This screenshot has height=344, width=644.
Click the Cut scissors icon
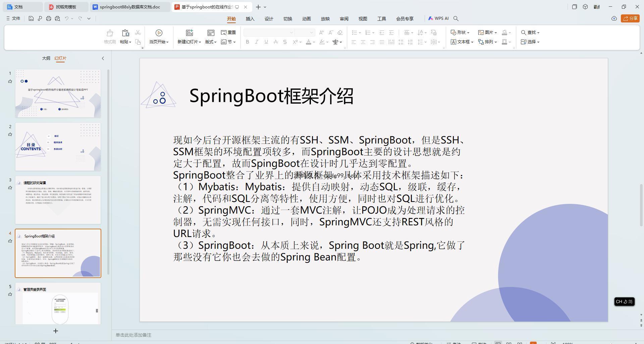click(x=138, y=33)
